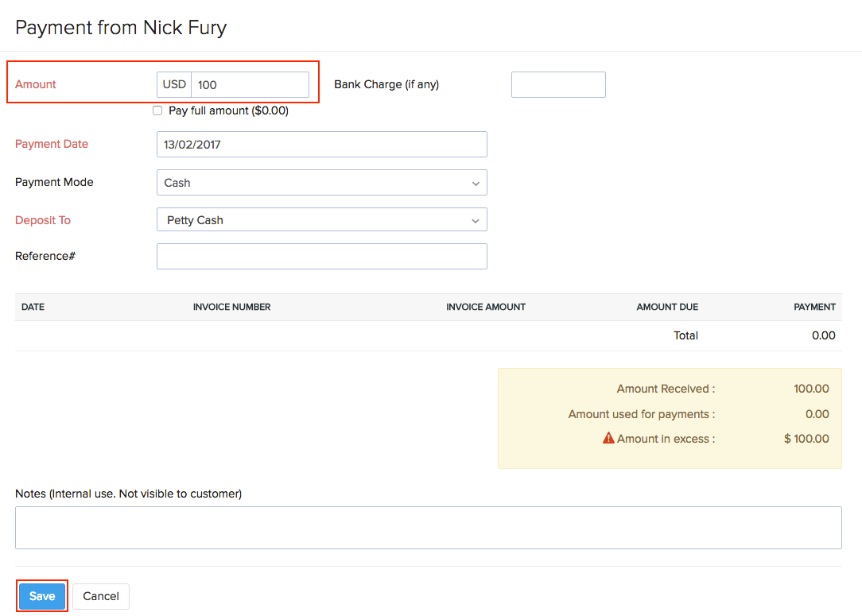Click the Payment Mode field label

pyautogui.click(x=54, y=182)
